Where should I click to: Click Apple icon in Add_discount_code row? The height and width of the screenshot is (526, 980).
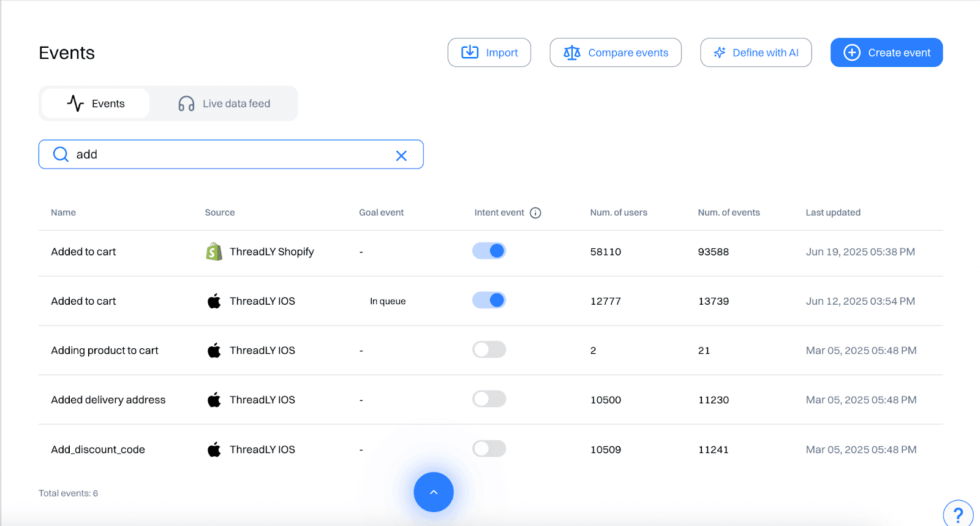(214, 450)
